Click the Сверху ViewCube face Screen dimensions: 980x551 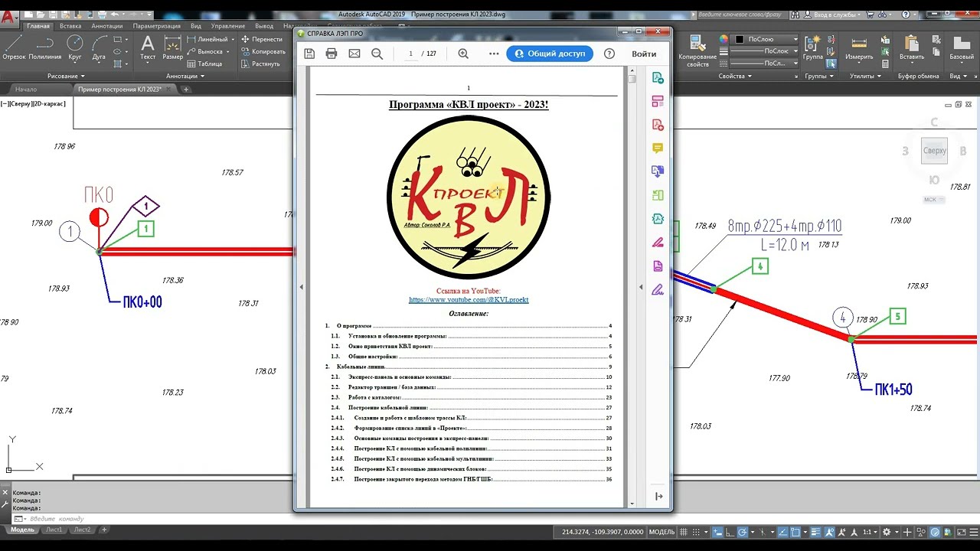point(935,151)
